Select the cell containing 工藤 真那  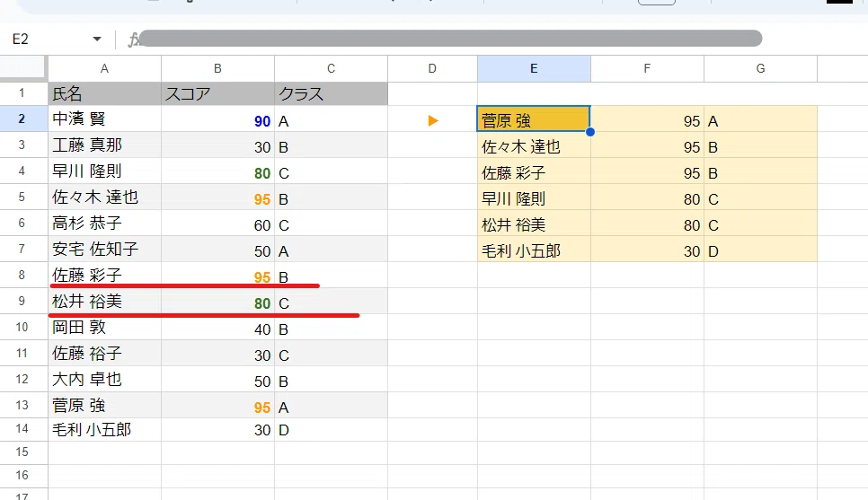[x=104, y=145]
